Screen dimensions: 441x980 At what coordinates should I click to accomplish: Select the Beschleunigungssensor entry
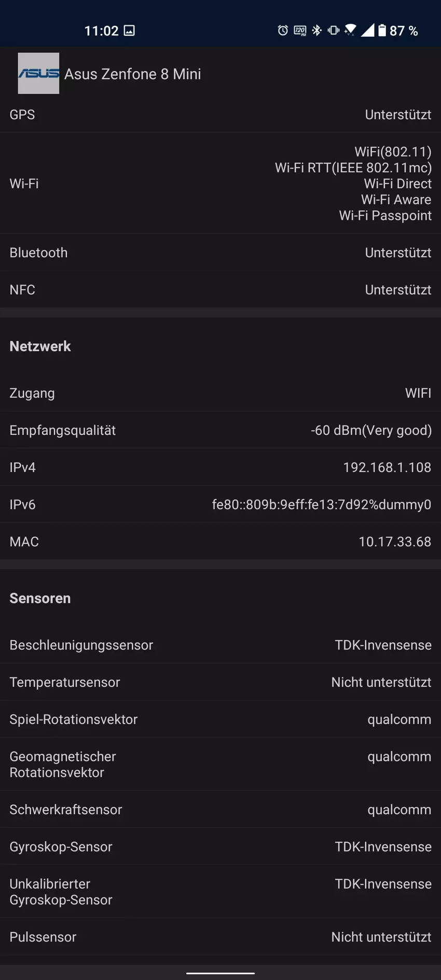click(x=220, y=645)
